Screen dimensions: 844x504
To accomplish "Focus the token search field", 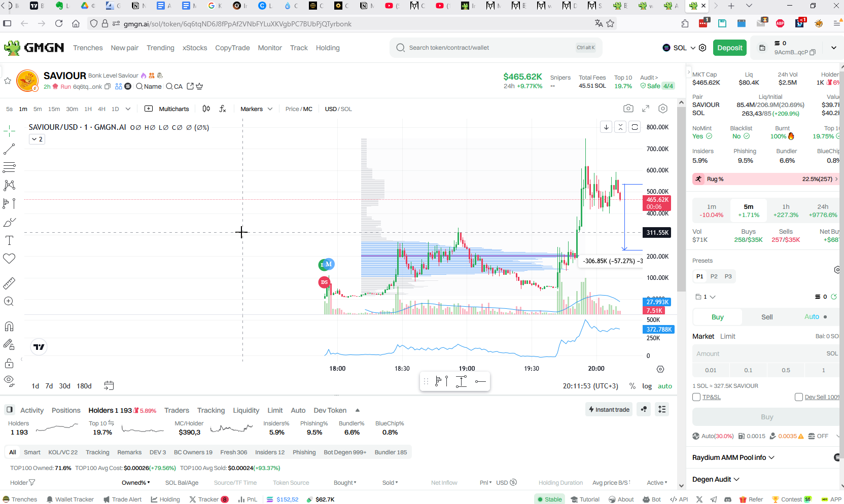I will point(496,48).
